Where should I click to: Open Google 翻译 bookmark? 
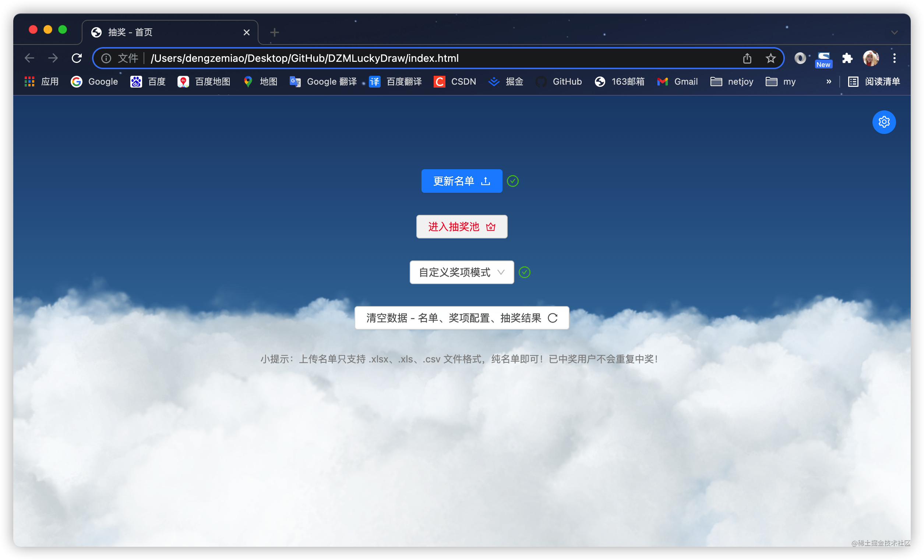click(x=323, y=81)
